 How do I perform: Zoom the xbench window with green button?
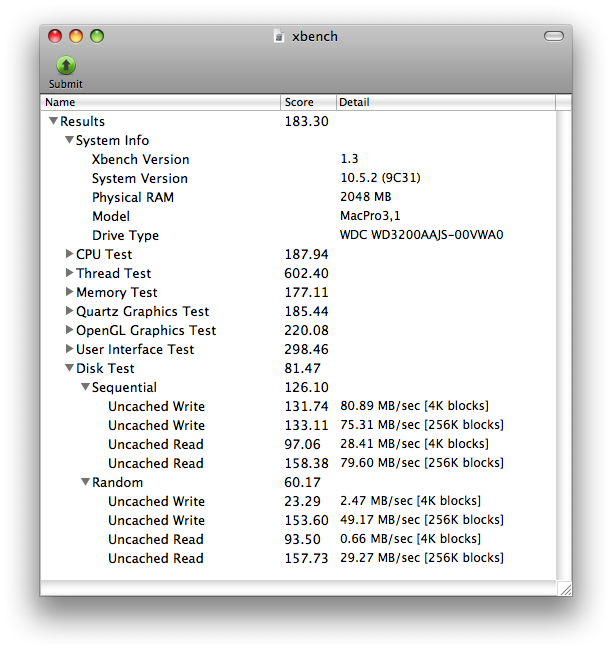(x=97, y=36)
